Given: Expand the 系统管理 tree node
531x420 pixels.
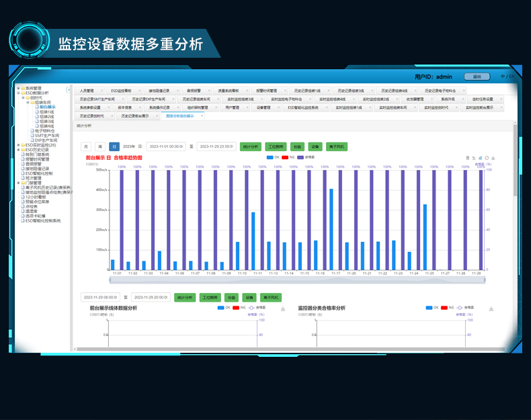Looking at the screenshot, I should 18,87.
